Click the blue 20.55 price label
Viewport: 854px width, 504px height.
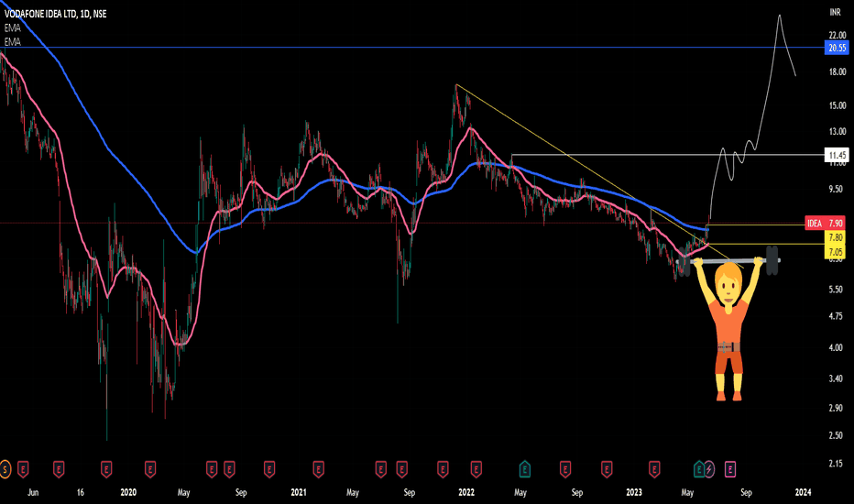[838, 48]
